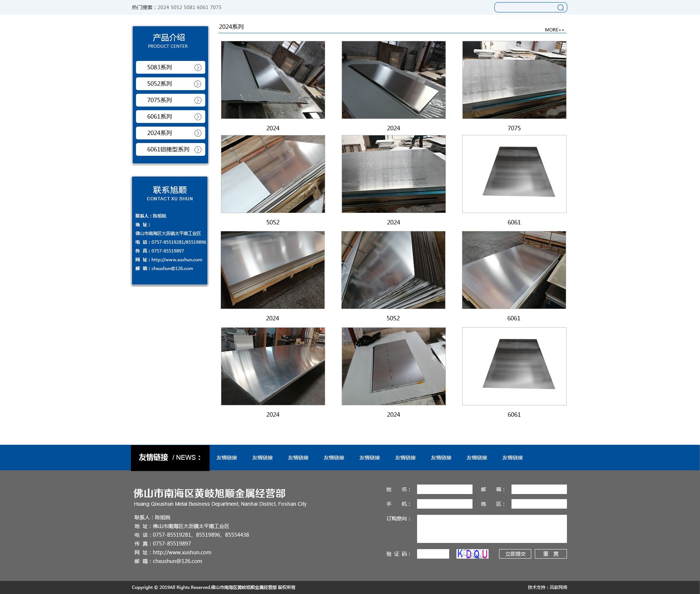Click the 姓名 name input field

[x=444, y=489]
